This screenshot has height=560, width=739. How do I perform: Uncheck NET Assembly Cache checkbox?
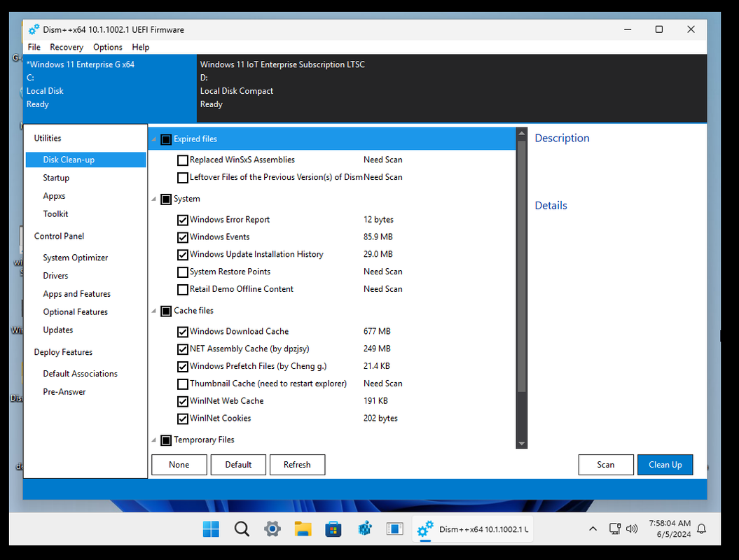point(182,349)
